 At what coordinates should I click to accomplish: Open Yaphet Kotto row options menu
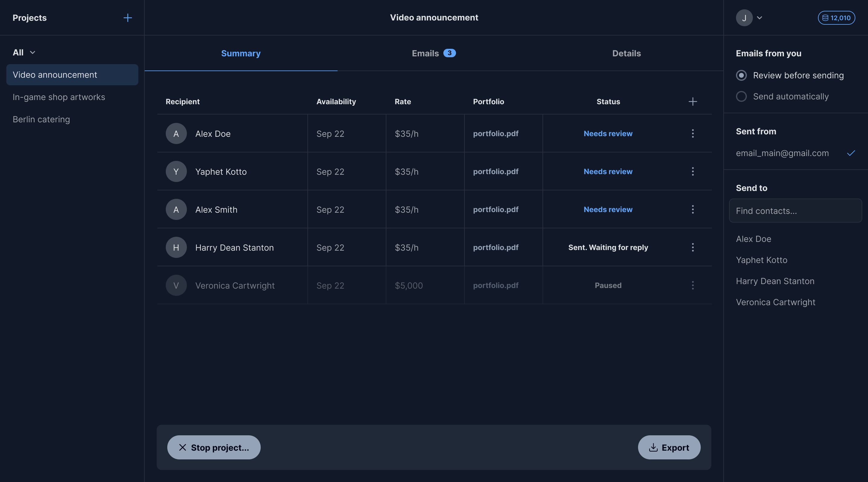[693, 171]
